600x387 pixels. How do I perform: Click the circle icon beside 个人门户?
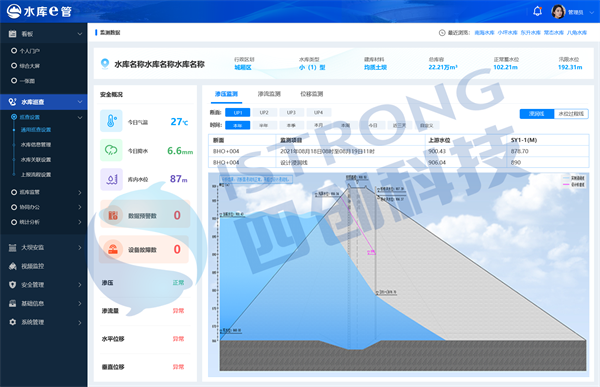click(x=14, y=51)
